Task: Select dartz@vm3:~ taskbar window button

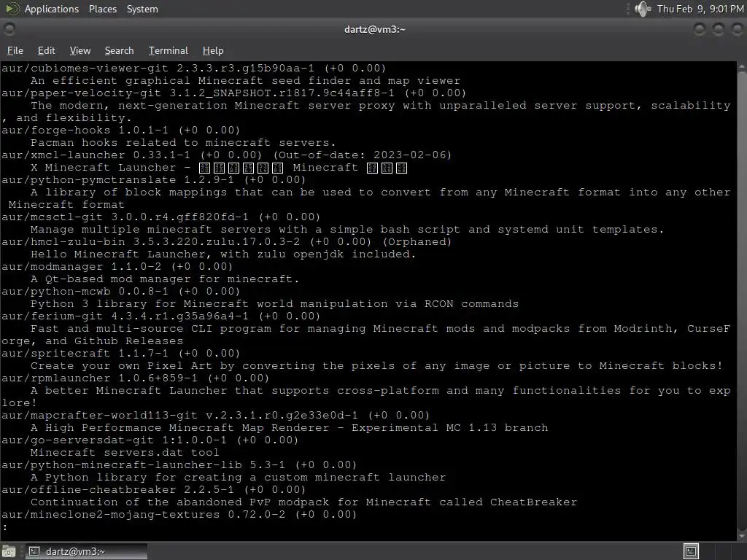Action: pyautogui.click(x=86, y=551)
